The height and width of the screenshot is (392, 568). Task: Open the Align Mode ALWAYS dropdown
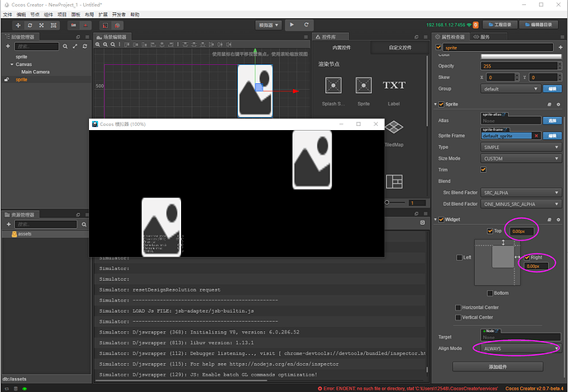[x=521, y=348]
